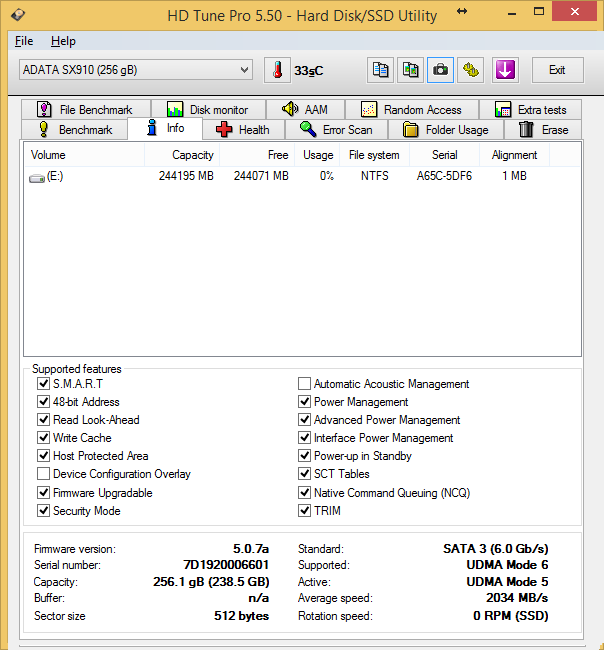Toggle the Security Mode checkbox
This screenshot has width=604, height=650.
(x=44, y=510)
